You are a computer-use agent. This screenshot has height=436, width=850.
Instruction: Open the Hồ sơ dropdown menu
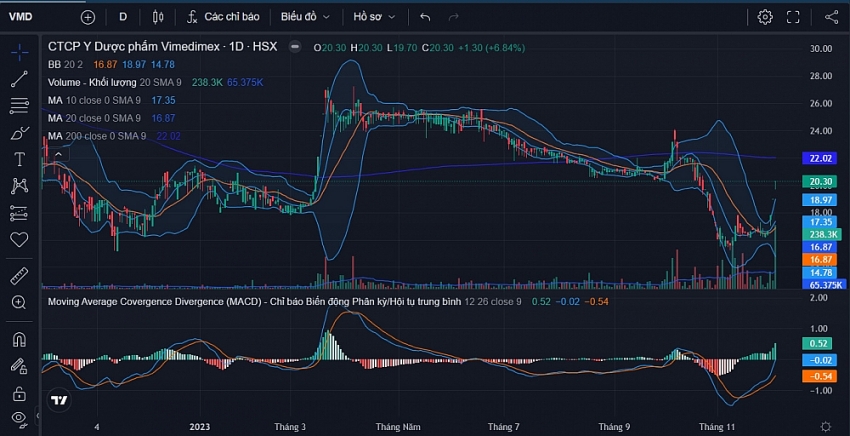coord(374,17)
